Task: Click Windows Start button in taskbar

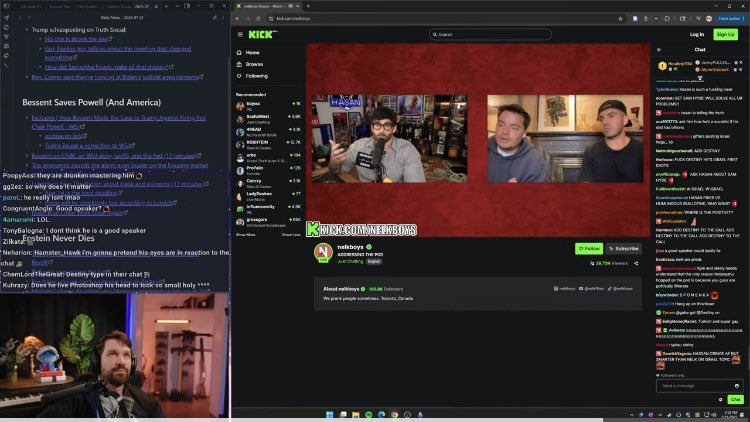Action: pos(330,414)
